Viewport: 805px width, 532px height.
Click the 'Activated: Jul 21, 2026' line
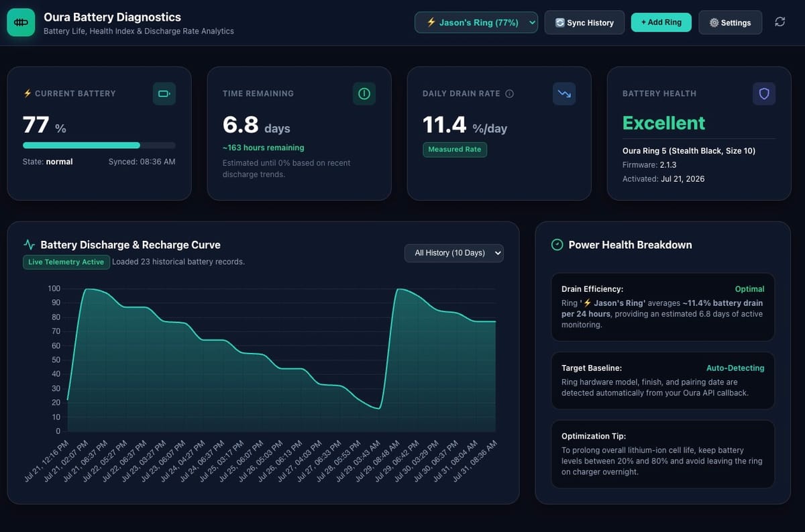pos(663,178)
